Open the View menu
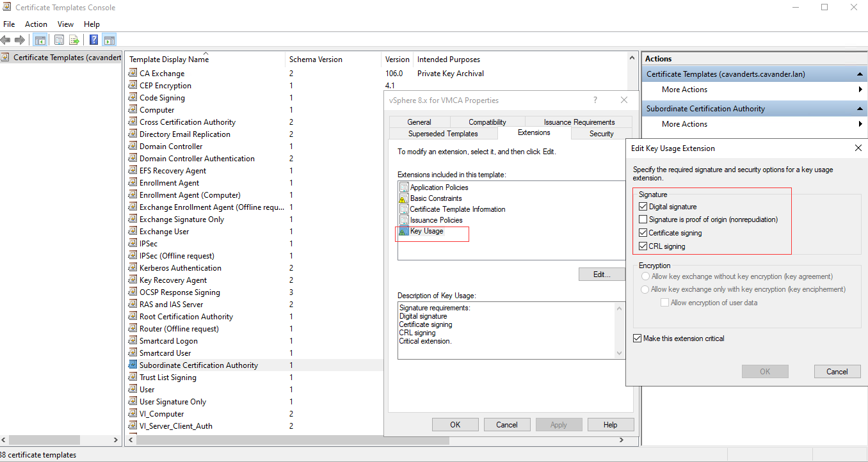 (65, 24)
